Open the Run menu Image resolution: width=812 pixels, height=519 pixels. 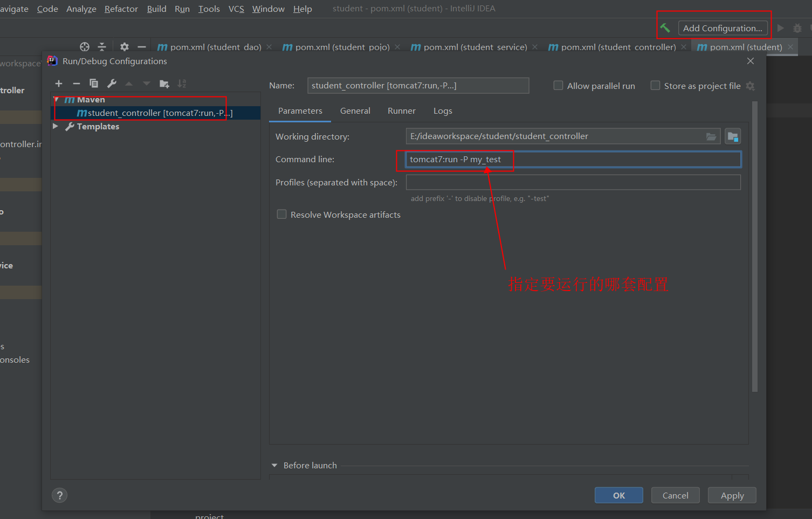click(x=182, y=9)
